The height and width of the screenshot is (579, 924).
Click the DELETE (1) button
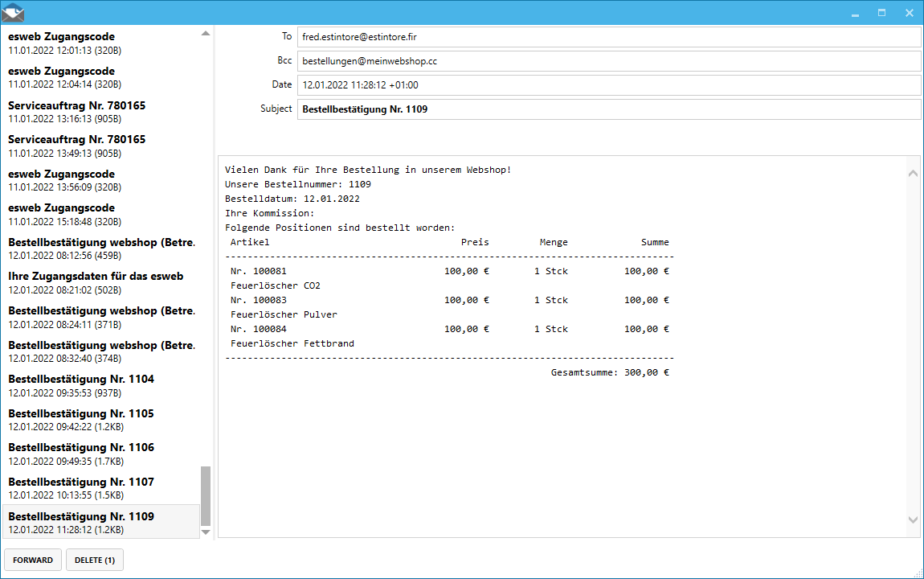[95, 561]
